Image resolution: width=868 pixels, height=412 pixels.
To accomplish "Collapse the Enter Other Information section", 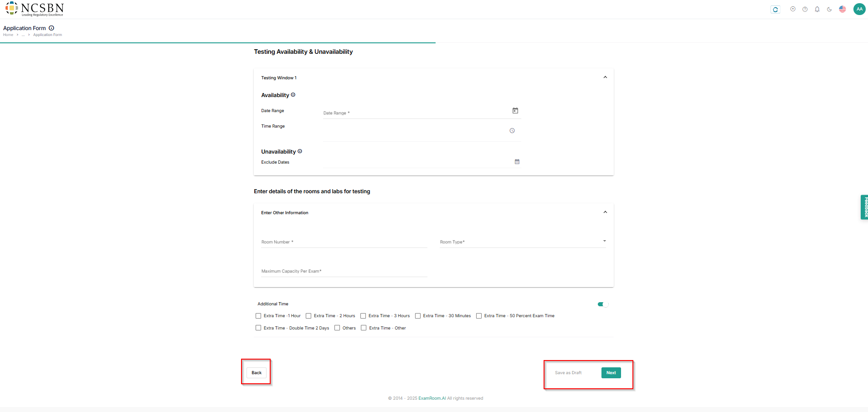I will point(605,212).
